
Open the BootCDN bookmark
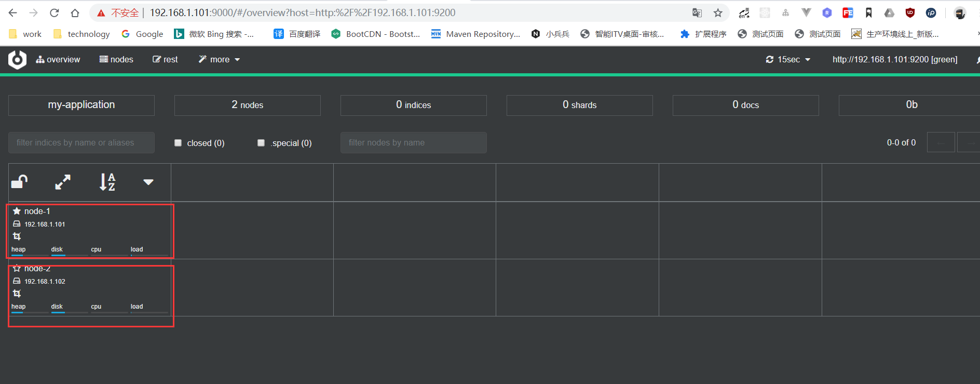tap(376, 34)
